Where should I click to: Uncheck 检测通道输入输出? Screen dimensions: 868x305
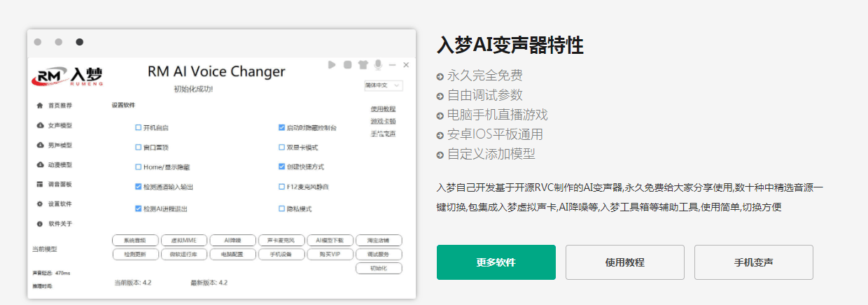(138, 187)
